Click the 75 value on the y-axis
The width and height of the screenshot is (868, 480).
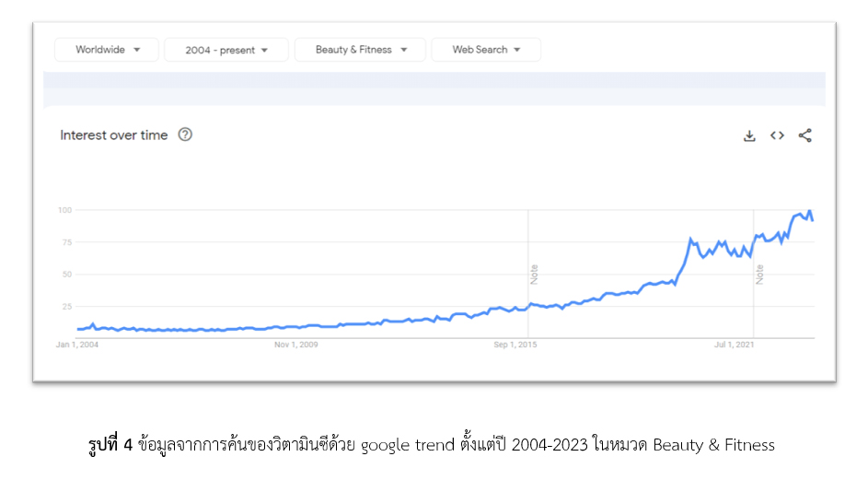coord(66,241)
